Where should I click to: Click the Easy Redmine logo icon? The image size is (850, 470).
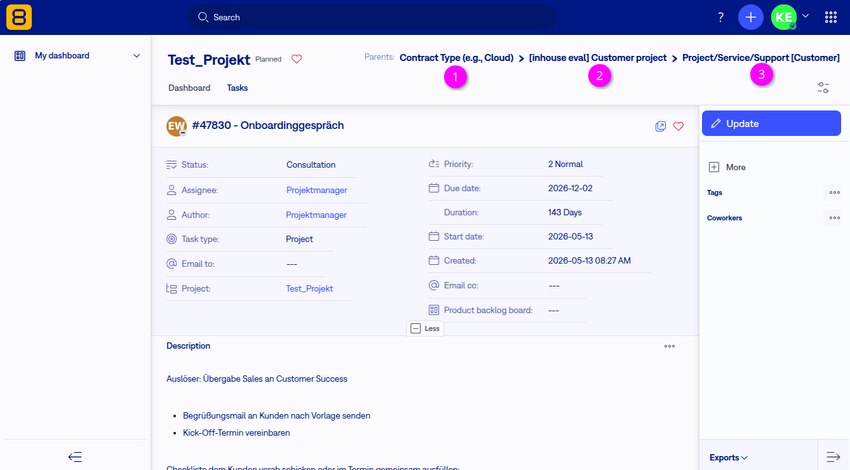click(19, 17)
